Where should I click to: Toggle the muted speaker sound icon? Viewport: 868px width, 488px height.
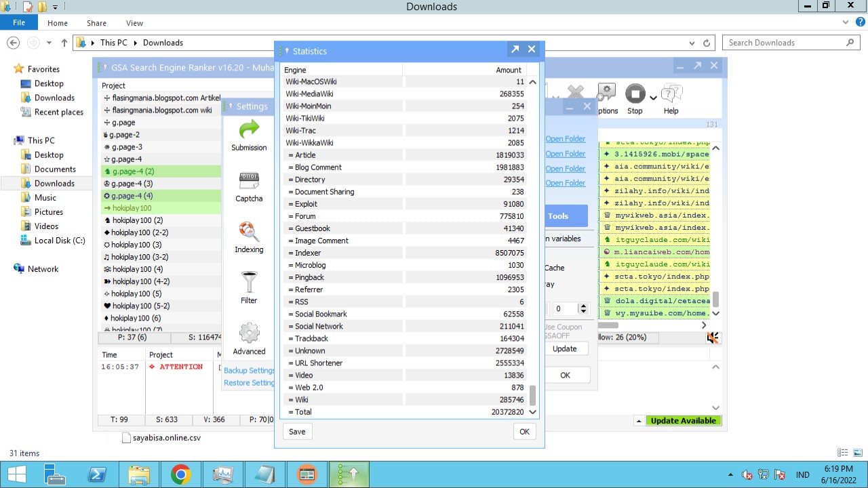(712, 338)
